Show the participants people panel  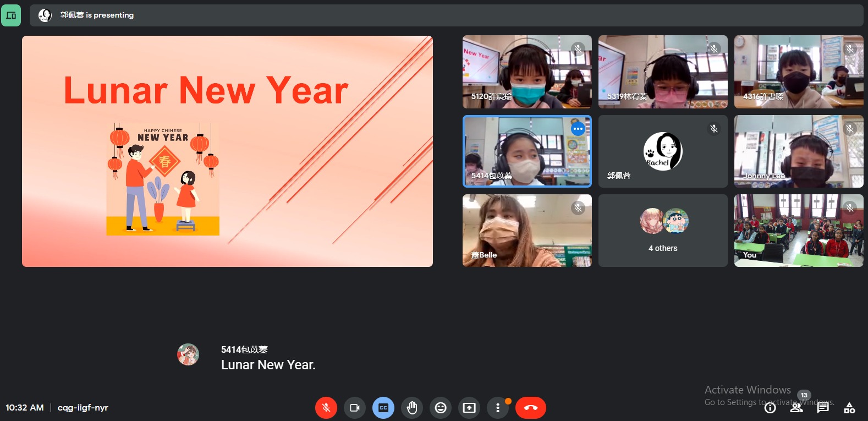pyautogui.click(x=796, y=407)
